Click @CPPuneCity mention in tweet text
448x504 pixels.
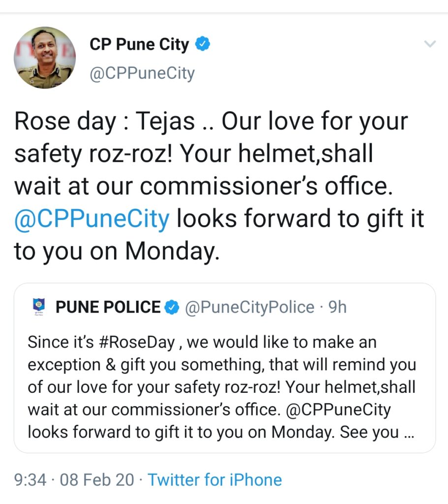point(92,219)
